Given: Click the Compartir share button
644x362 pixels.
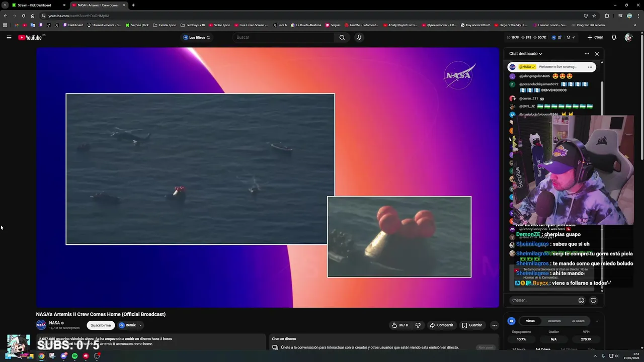Looking at the screenshot, I should pyautogui.click(x=441, y=325).
